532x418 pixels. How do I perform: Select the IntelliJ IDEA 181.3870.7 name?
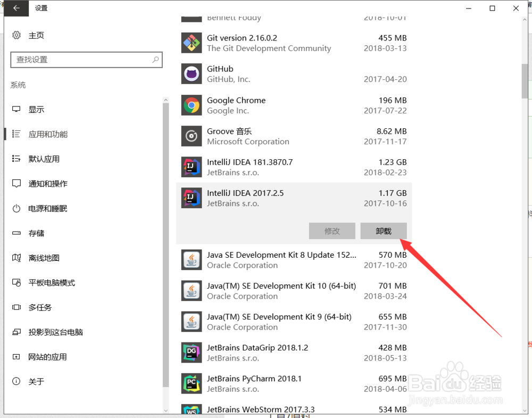pyautogui.click(x=250, y=162)
